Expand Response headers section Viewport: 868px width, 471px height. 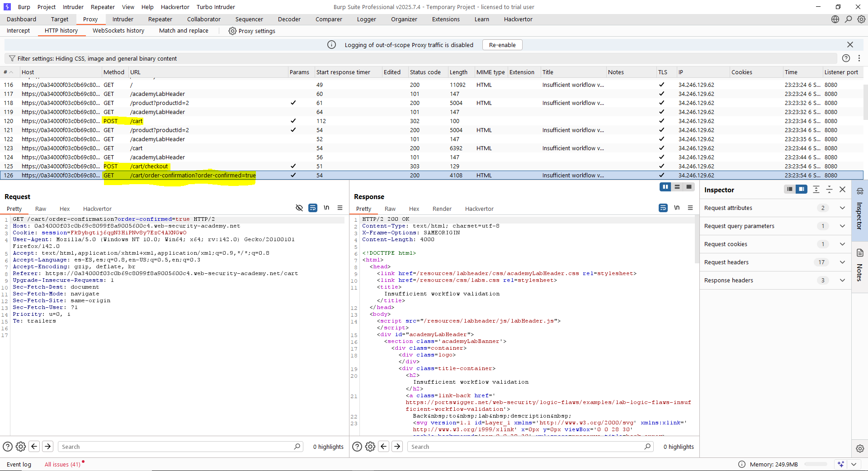coord(842,280)
